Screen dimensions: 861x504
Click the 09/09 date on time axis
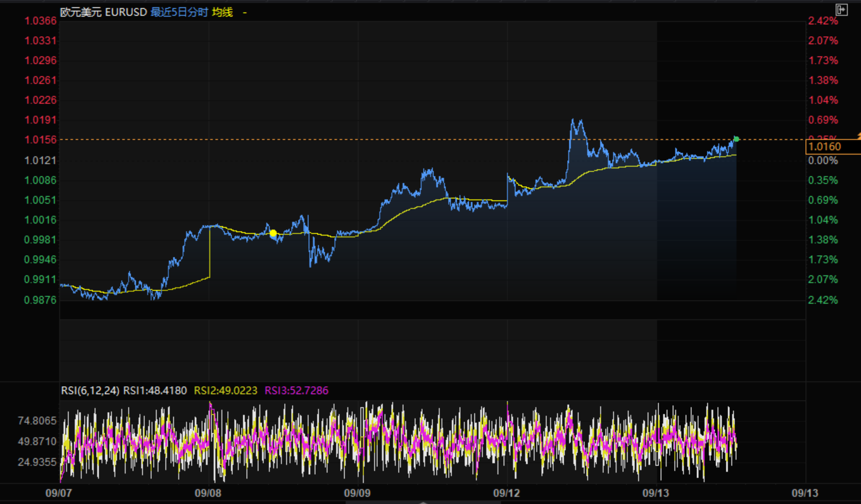[x=357, y=493]
